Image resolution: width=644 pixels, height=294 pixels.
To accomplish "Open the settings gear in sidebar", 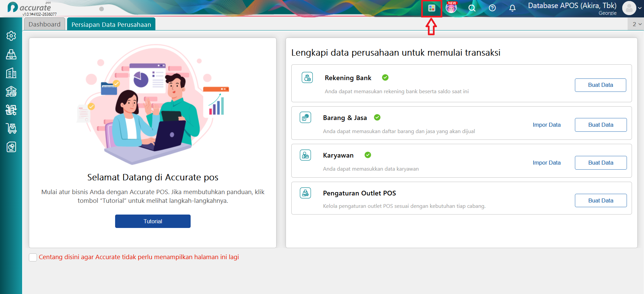I will [x=11, y=36].
